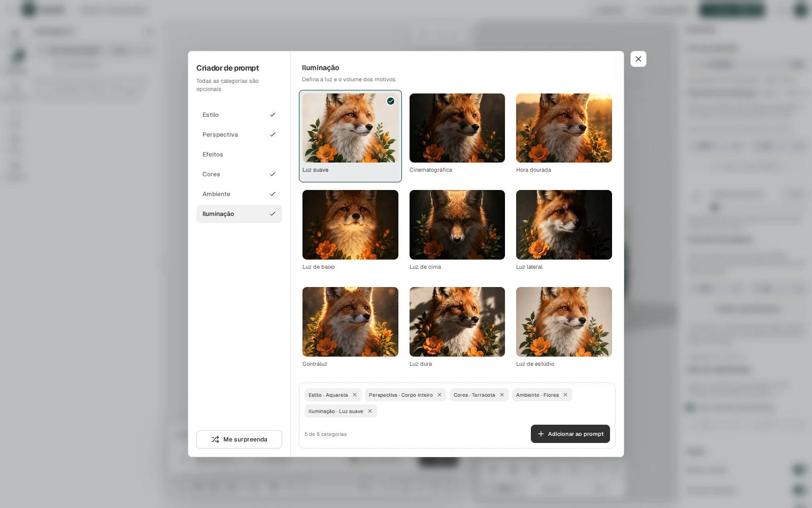Select the Iluminação category
Viewport: 812px width, 508px height.
(x=239, y=214)
